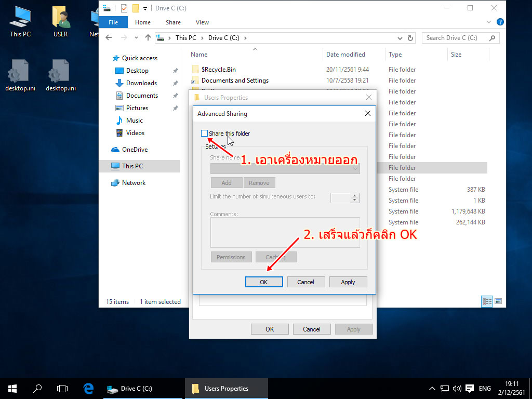Click the Refresh icon beside address bar
The height and width of the screenshot is (399, 532).
tap(410, 38)
